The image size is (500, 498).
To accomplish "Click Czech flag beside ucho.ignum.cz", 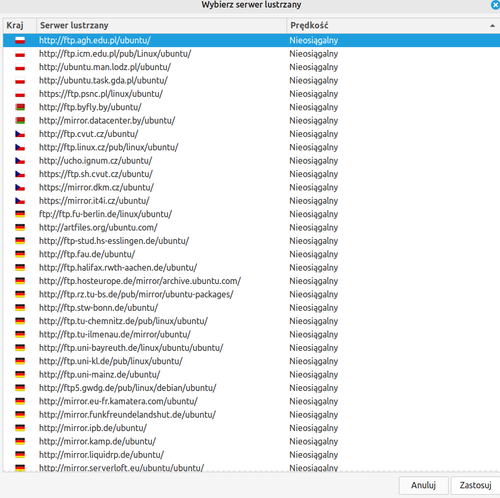I will (20, 160).
